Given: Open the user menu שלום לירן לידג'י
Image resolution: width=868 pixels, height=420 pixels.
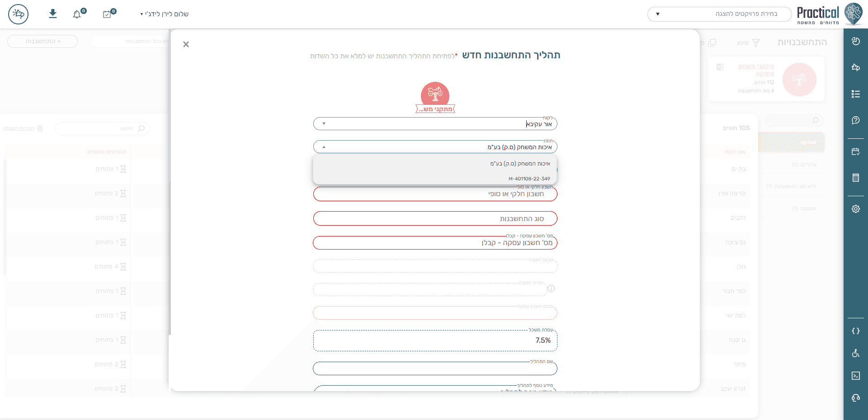Looking at the screenshot, I should 165,14.
